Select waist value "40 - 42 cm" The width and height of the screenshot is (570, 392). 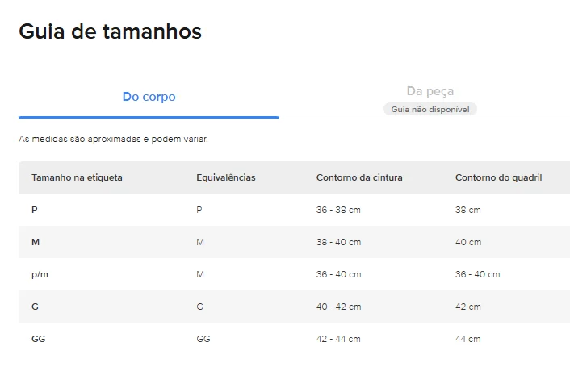click(x=338, y=307)
